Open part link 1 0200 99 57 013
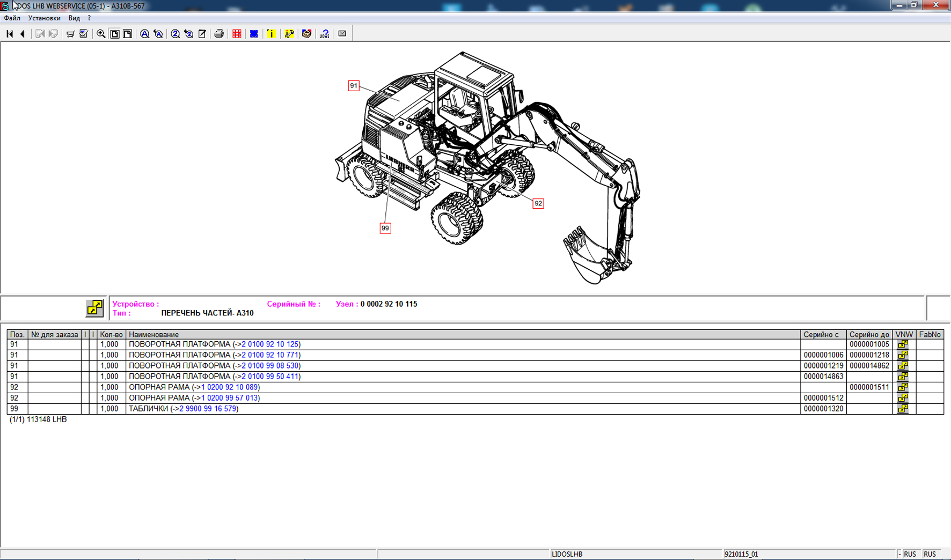Viewport: 951px width, 560px height. pyautogui.click(x=229, y=398)
